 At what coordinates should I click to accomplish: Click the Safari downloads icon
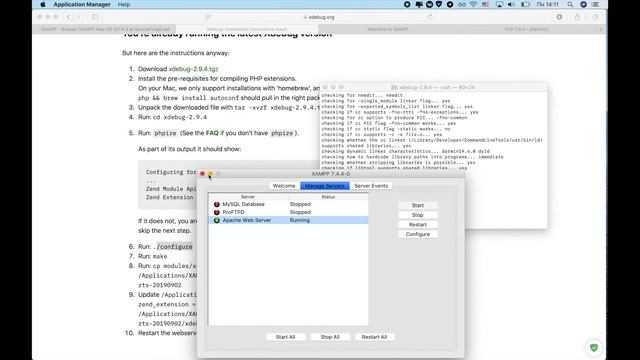pos(559,17)
